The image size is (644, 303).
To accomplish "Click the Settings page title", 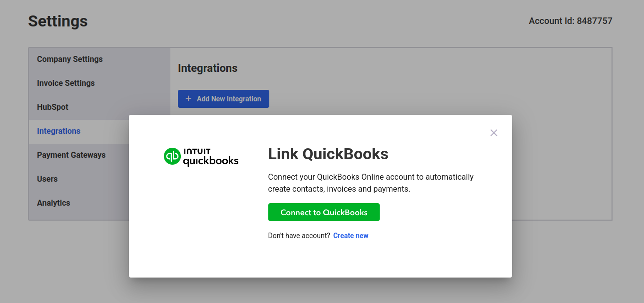I will coord(58,21).
